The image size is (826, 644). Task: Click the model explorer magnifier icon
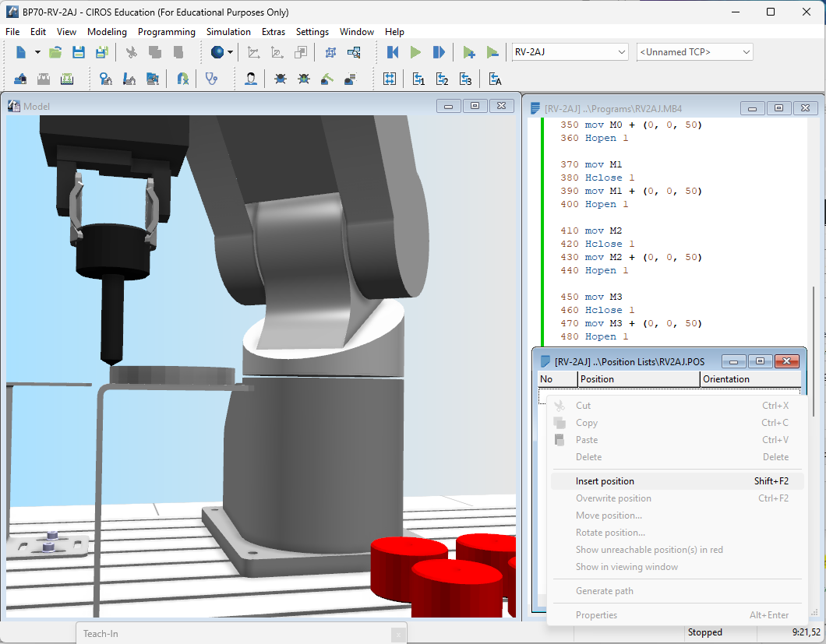[x=354, y=52]
